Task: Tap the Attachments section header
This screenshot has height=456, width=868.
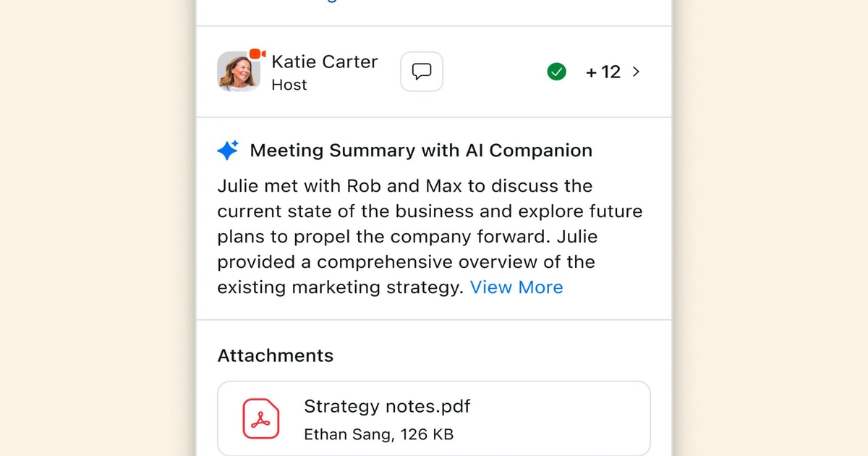Action: click(x=275, y=355)
